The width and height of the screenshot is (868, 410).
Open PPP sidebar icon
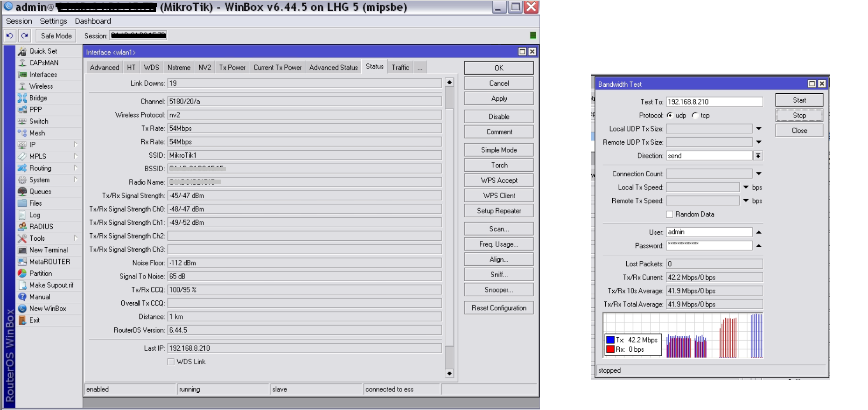click(22, 110)
